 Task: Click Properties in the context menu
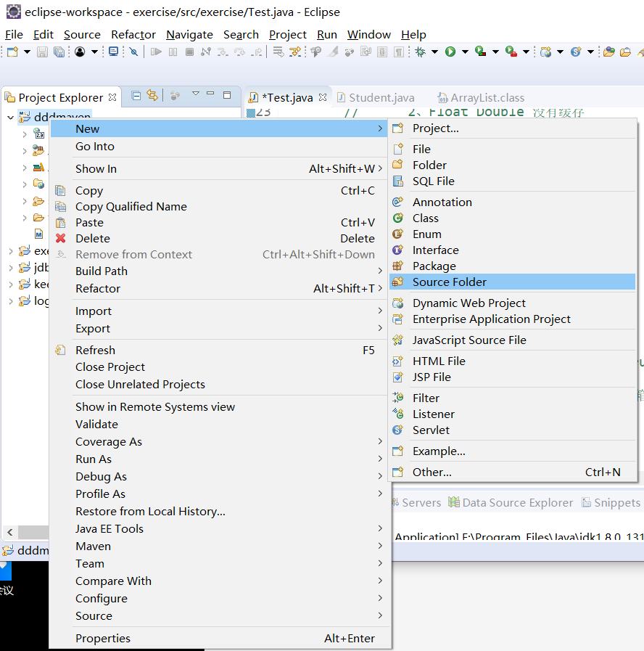tap(219, 638)
